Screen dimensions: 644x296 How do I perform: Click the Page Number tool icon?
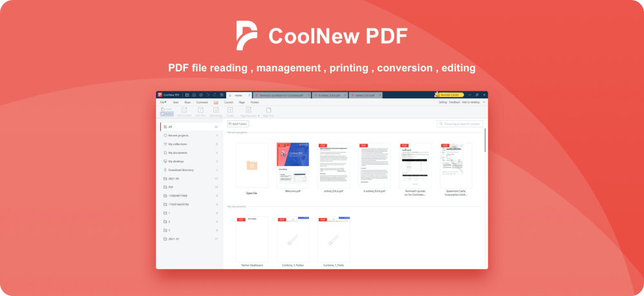click(249, 109)
